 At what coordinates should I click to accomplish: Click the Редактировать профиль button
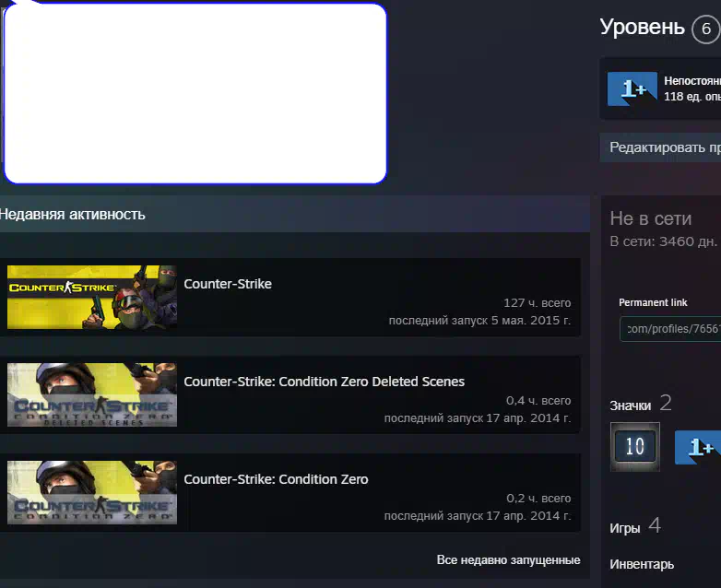pyautogui.click(x=660, y=147)
